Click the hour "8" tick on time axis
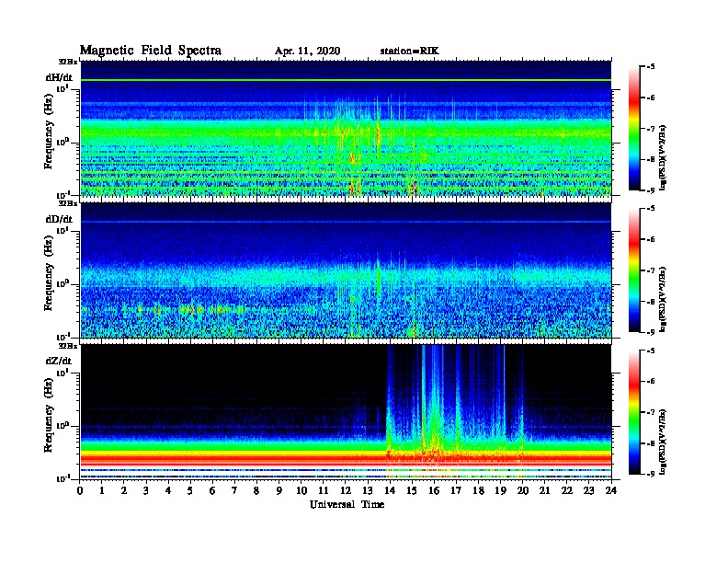 256,490
